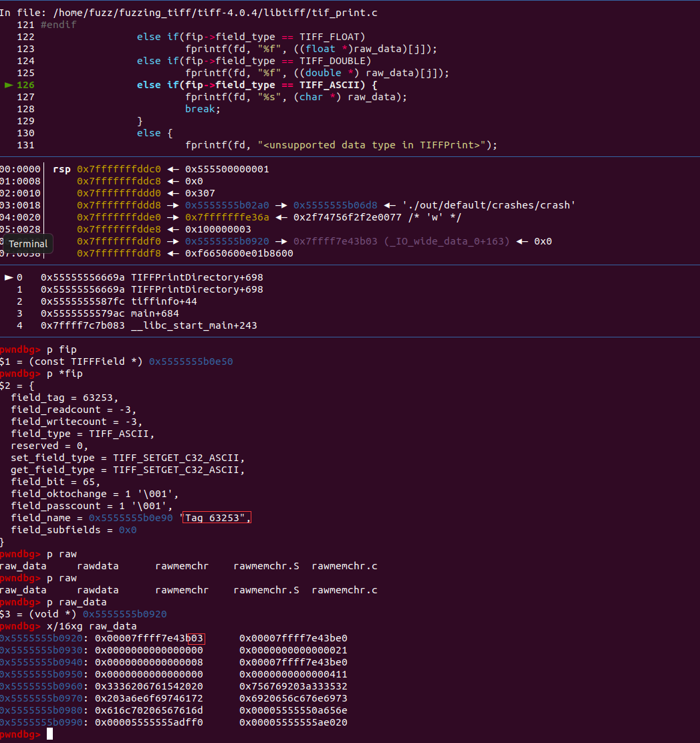
Task: Click __libc_start_main+243 frame
Action: point(193,325)
